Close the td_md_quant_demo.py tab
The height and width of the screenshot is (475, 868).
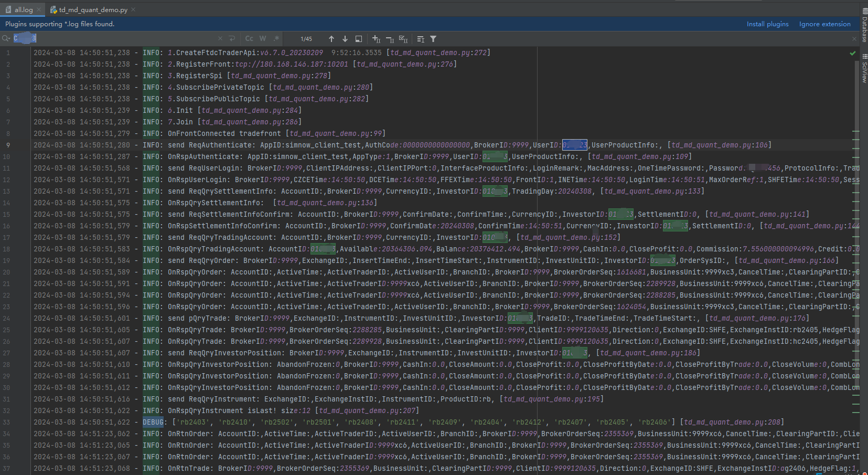133,9
